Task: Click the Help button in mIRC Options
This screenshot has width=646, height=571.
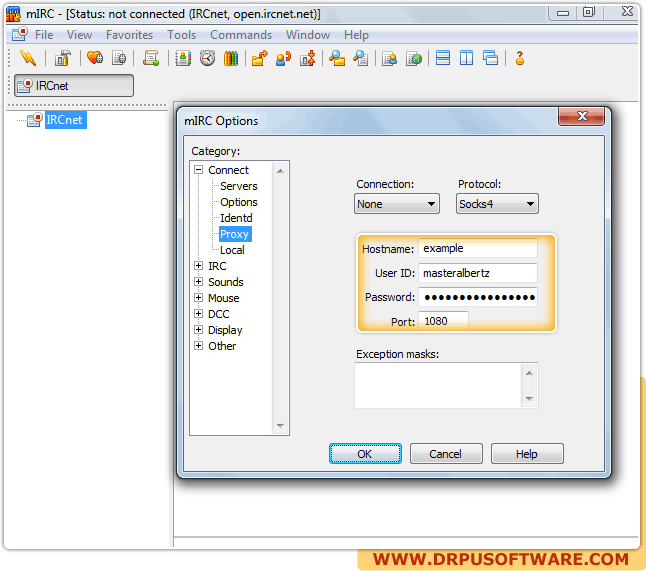Action: [527, 454]
